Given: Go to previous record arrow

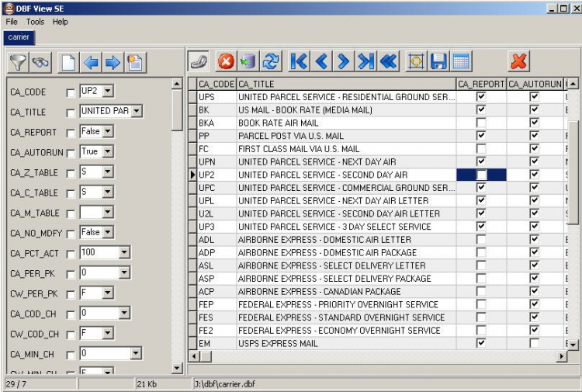Looking at the screenshot, I should (321, 61).
